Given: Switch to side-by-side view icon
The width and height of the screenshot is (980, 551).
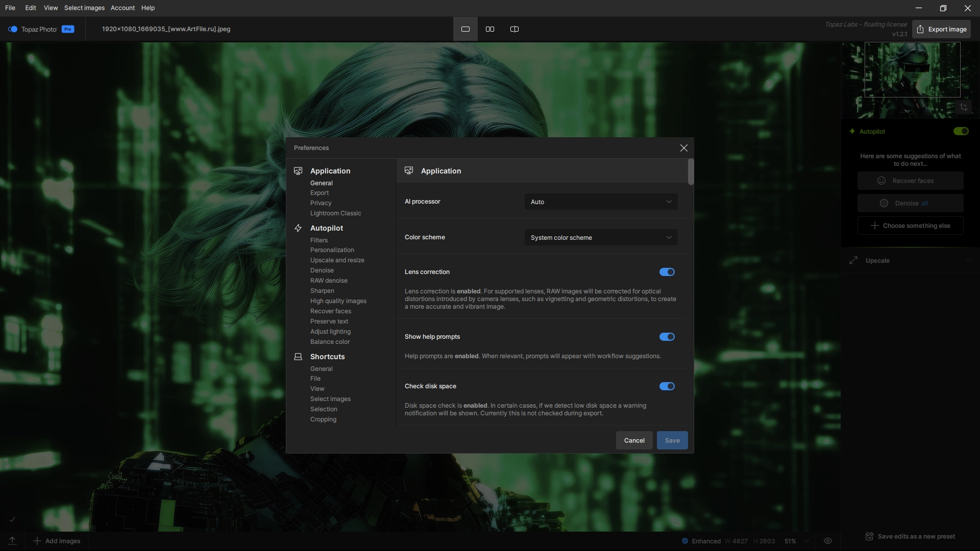Looking at the screenshot, I should click(489, 29).
